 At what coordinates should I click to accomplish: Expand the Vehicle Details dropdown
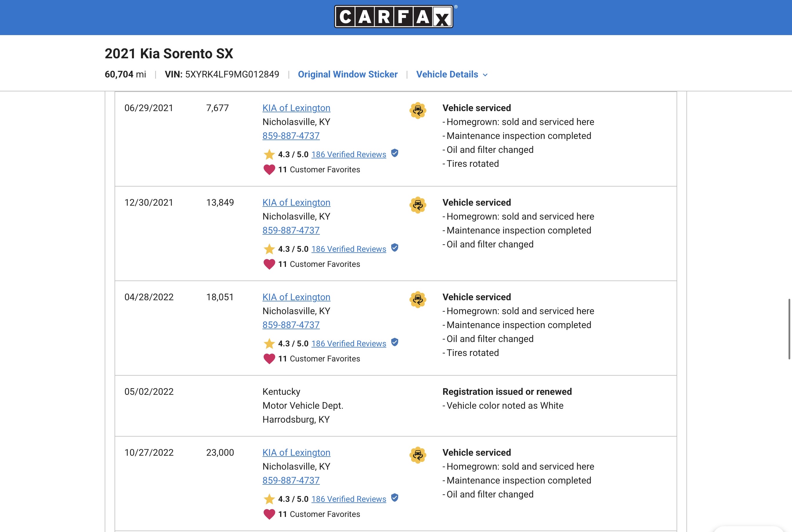point(452,74)
